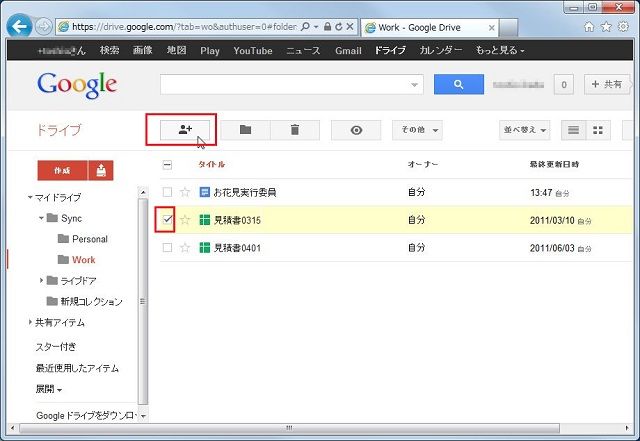Sort by タイトル column header
Screen dimensions: 640x441
pyautogui.click(x=211, y=164)
